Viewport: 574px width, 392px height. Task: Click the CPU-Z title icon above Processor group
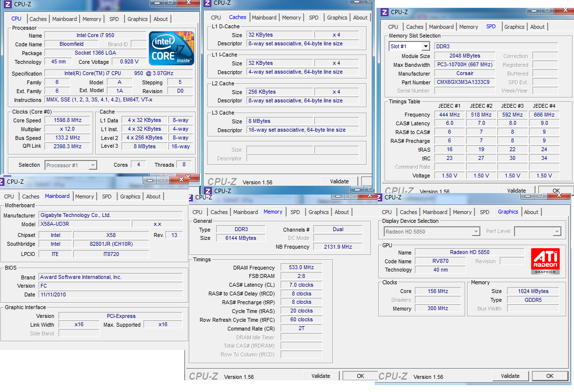[x=8, y=4]
